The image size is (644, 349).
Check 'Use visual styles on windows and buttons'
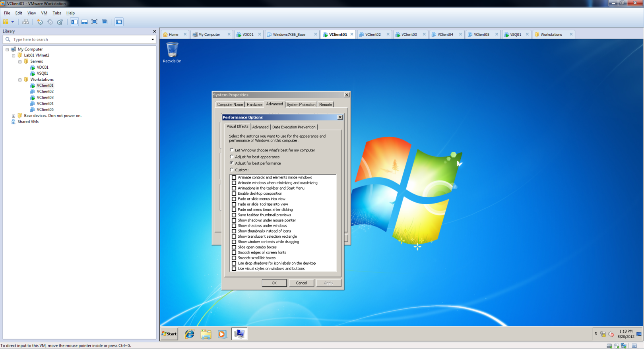tap(234, 269)
